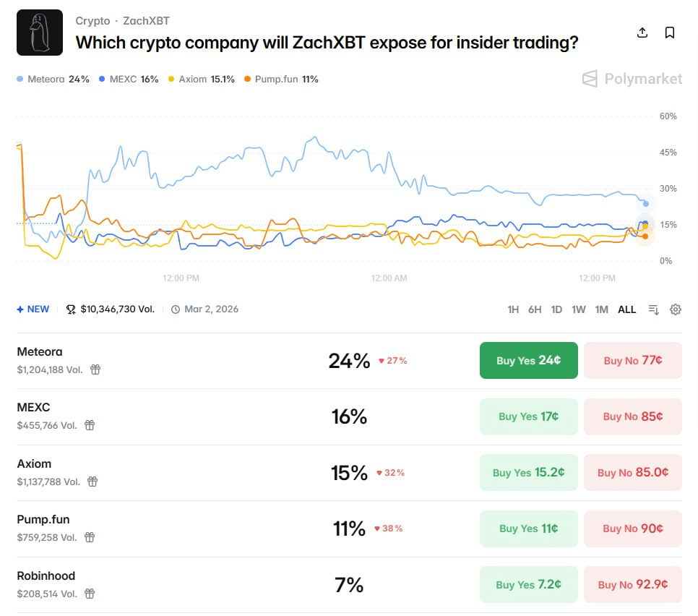
Task: Open the Crypto category link
Action: click(92, 21)
